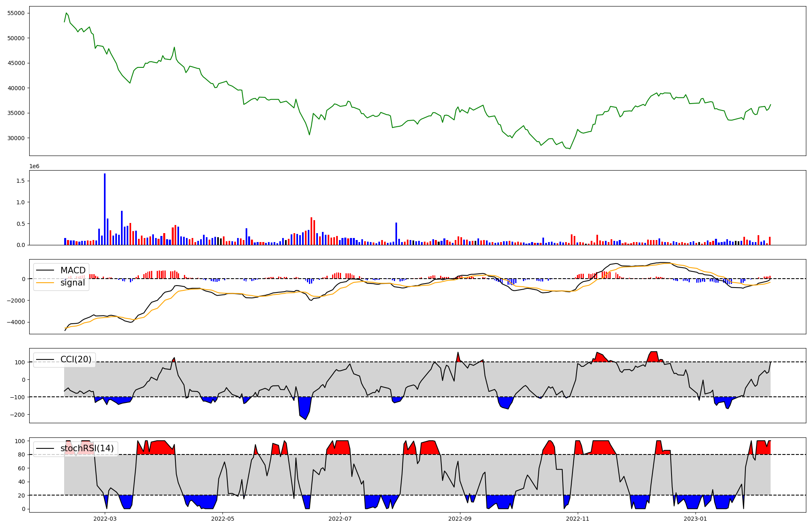The image size is (812, 528).
Task: Click the 40000 price axis tick label
Action: click(16, 88)
